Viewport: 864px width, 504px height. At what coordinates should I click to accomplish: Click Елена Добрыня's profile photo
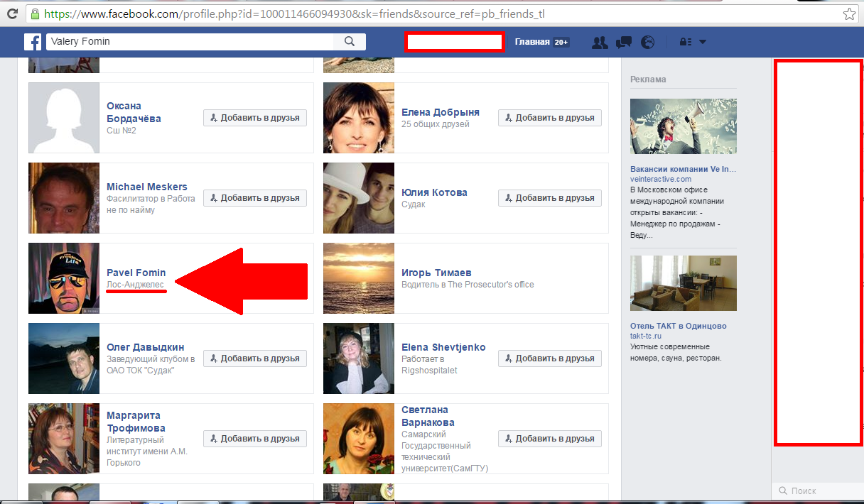click(359, 118)
